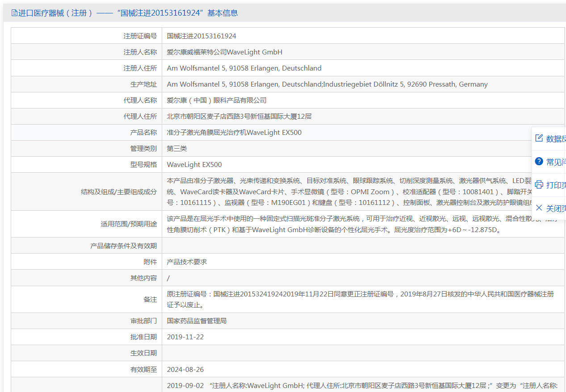Viewport: 566px width, 392px height.
Task: Select the 产品储存条件及有效期 row label
Action: coord(124,246)
